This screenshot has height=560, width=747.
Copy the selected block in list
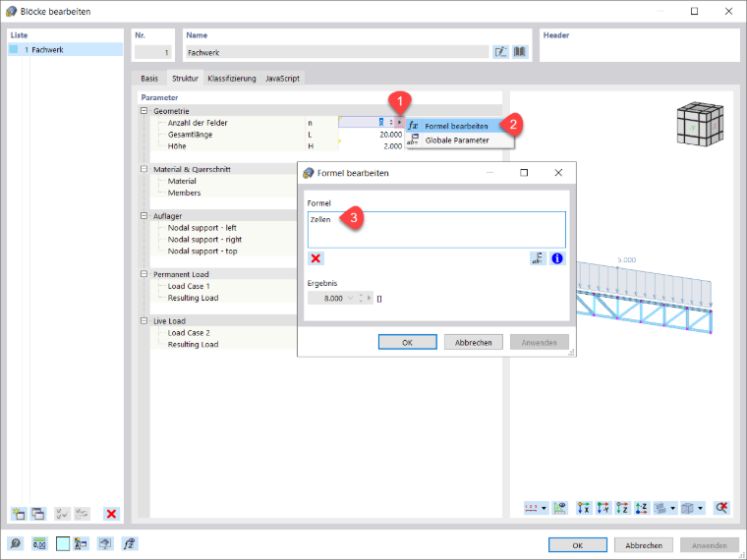tap(38, 513)
